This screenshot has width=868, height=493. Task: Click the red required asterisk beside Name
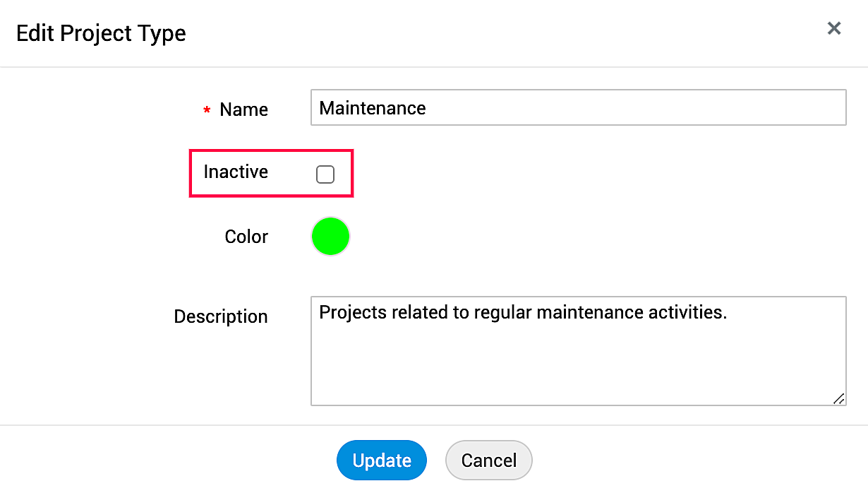[x=207, y=111]
